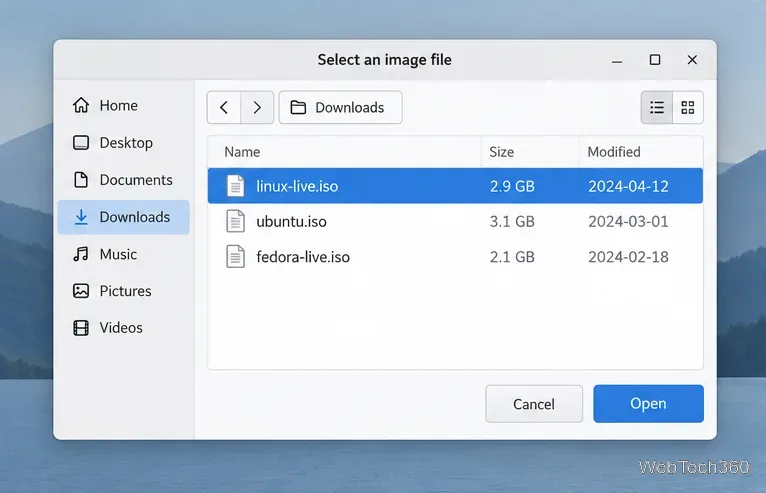Click the Videos film icon

pyautogui.click(x=81, y=327)
